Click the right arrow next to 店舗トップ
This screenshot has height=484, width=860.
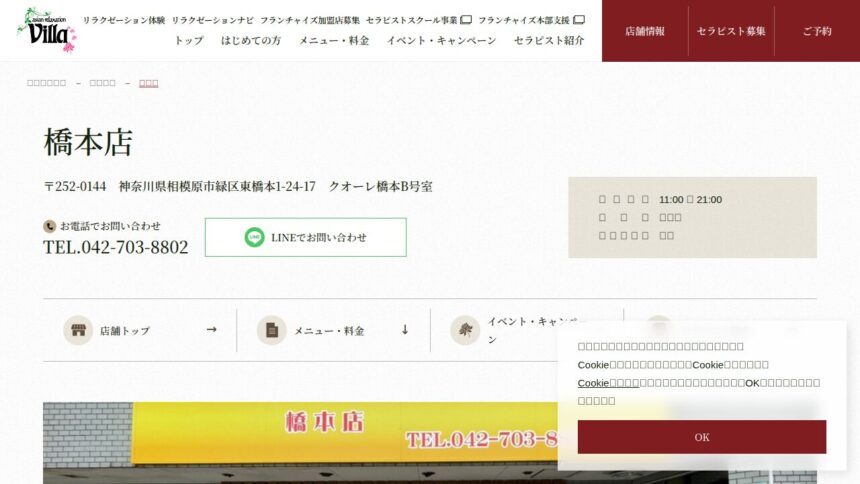211,329
